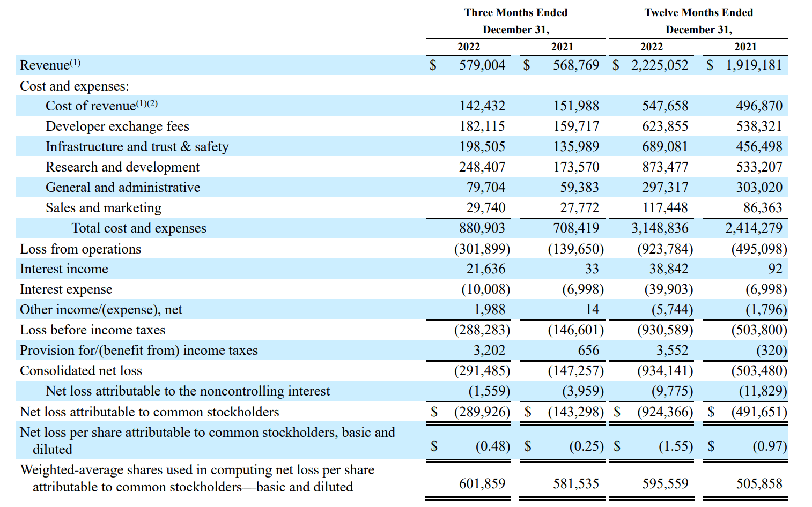Click the 1,919,181 revenue value
This screenshot has width=812, height=507.
click(754, 65)
